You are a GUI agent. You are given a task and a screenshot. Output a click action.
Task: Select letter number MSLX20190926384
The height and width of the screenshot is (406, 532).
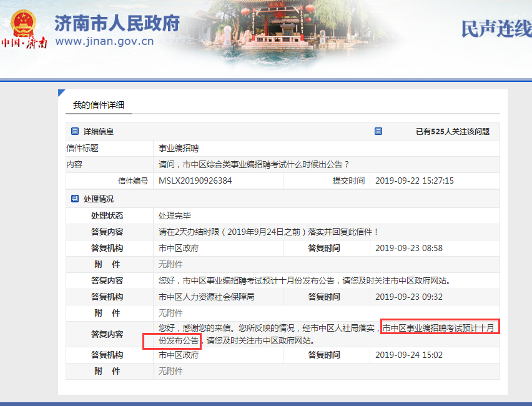tap(195, 181)
